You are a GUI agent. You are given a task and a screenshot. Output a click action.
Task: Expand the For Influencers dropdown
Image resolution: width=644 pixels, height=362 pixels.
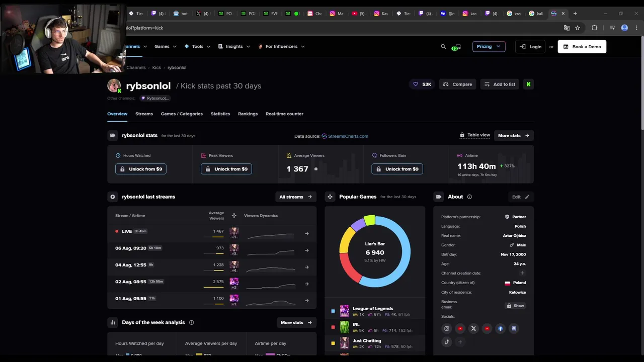point(281,46)
